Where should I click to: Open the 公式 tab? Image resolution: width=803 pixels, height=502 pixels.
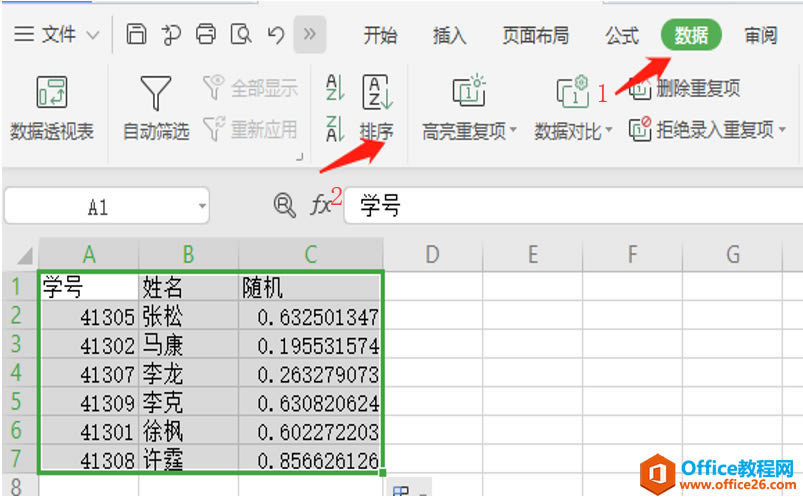622,35
